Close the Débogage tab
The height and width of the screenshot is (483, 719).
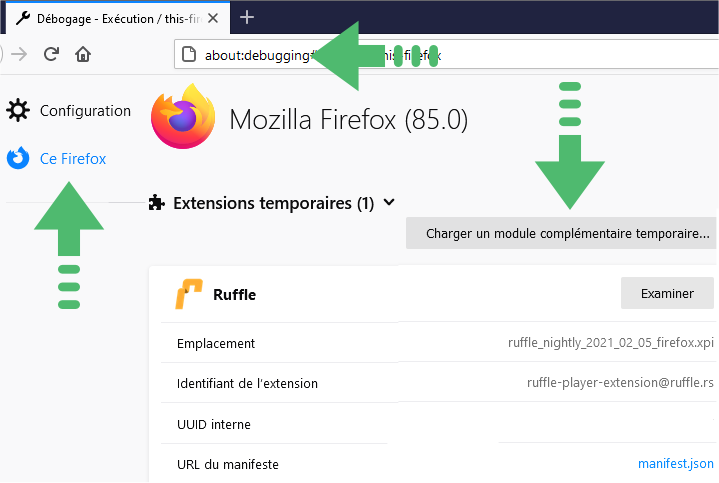pyautogui.click(x=213, y=18)
